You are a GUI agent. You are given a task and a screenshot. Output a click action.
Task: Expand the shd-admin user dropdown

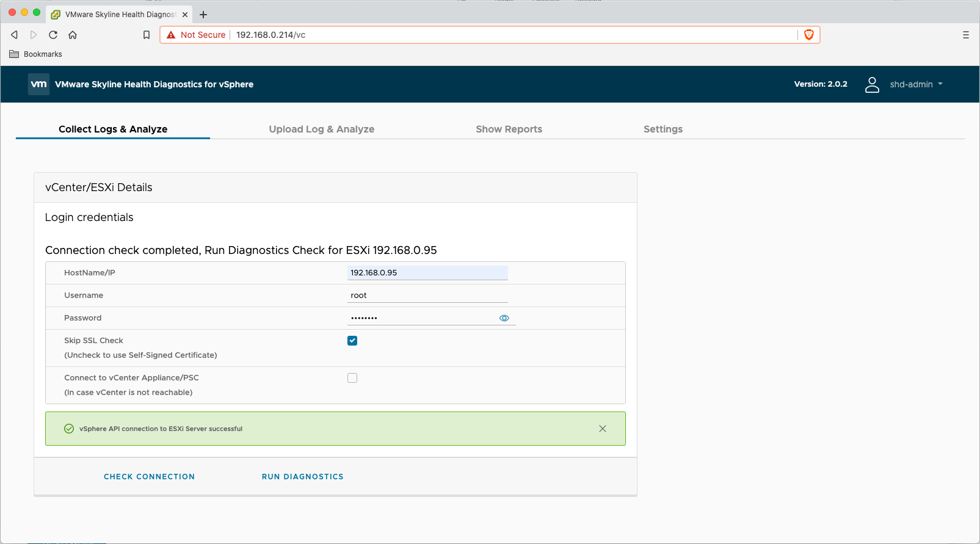(x=916, y=84)
